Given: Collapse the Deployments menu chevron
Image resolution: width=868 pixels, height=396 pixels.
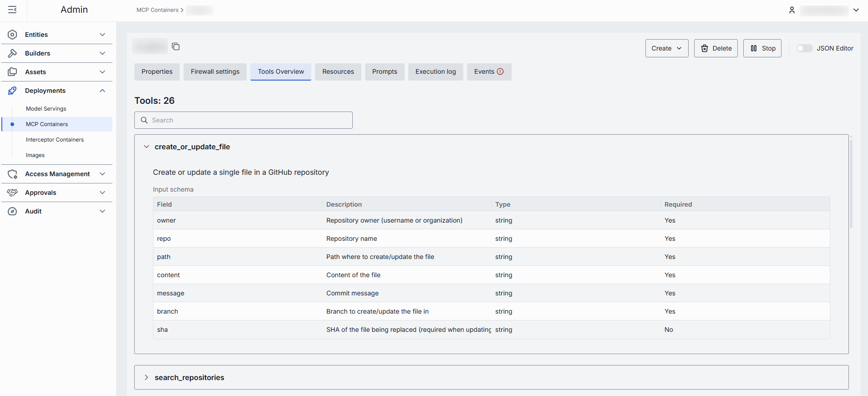Looking at the screenshot, I should pyautogui.click(x=102, y=91).
